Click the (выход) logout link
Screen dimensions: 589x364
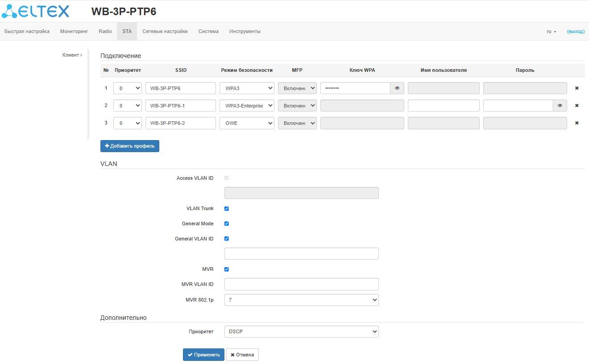(576, 32)
